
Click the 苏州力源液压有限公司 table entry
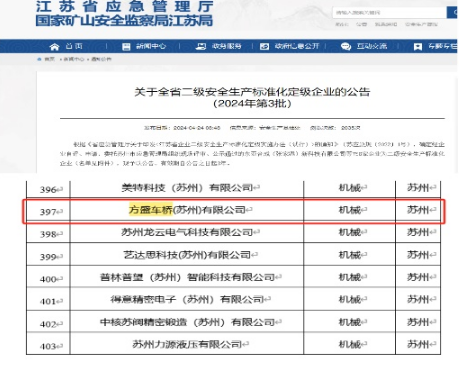[187, 344]
